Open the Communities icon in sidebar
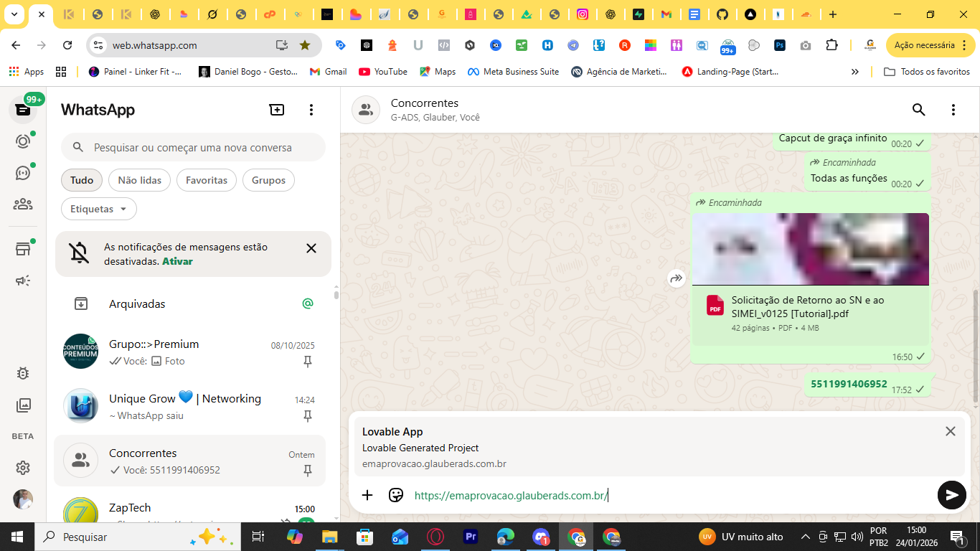The image size is (980, 551). click(23, 204)
